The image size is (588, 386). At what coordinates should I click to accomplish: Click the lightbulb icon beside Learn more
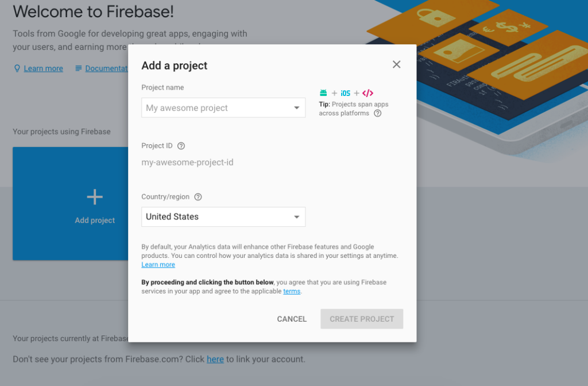tap(17, 68)
